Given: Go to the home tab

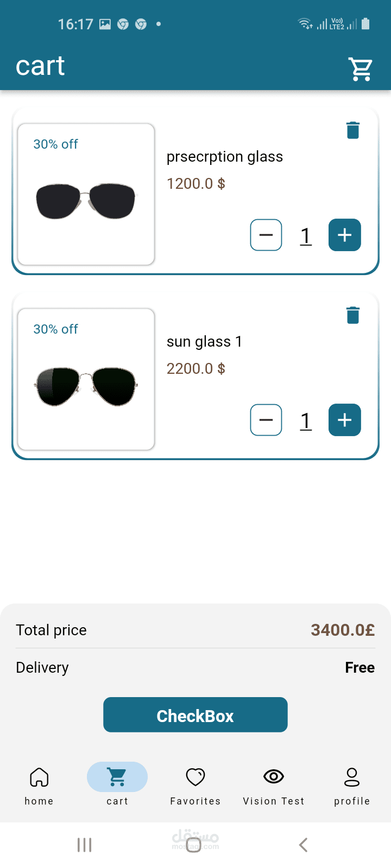Looking at the screenshot, I should pyautogui.click(x=39, y=785).
